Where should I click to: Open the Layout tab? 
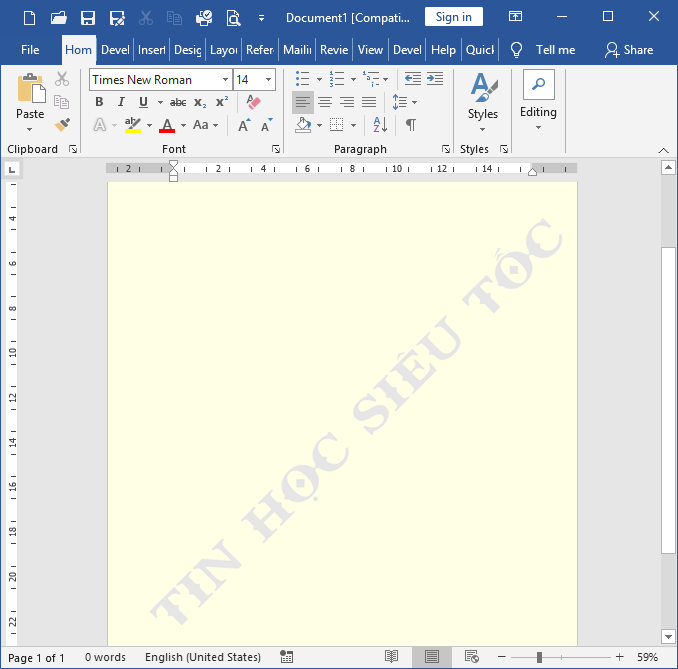click(224, 50)
